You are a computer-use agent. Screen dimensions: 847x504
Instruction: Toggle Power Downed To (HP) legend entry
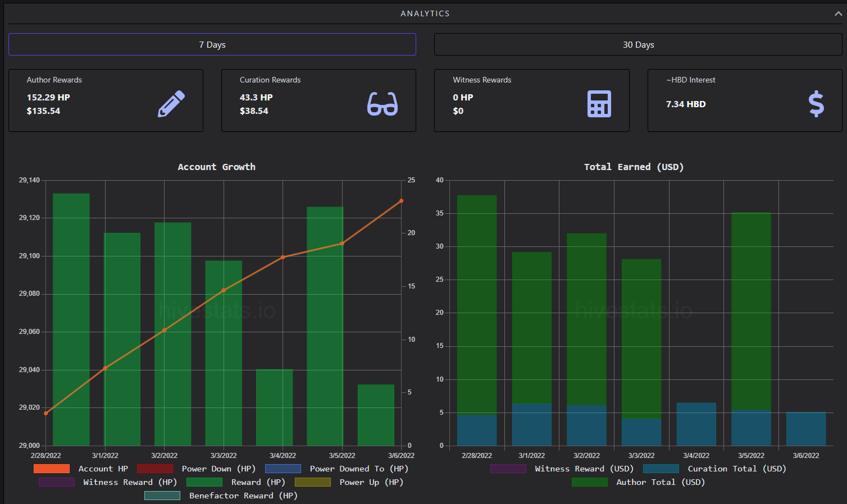pos(337,469)
